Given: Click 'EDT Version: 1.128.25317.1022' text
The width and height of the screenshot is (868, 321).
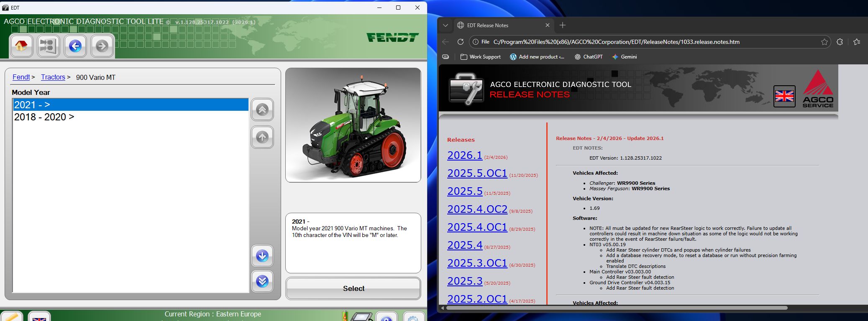Looking at the screenshot, I should pyautogui.click(x=625, y=158).
